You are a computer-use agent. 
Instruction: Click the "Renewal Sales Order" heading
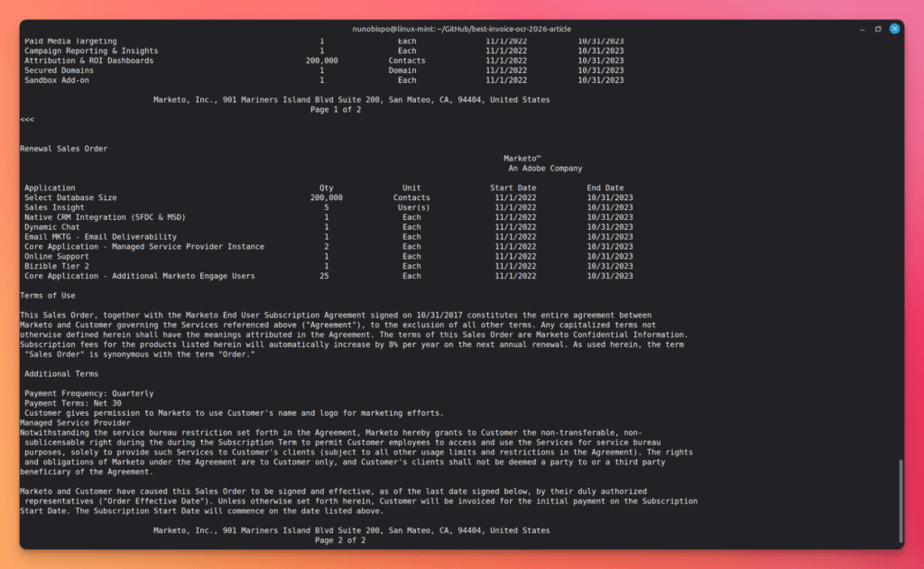pos(64,149)
